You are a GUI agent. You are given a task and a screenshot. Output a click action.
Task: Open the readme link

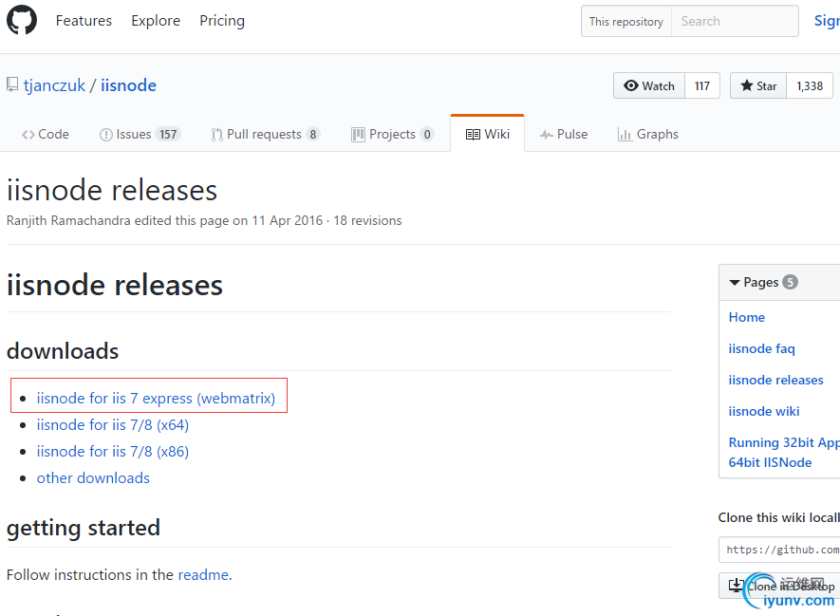(203, 575)
